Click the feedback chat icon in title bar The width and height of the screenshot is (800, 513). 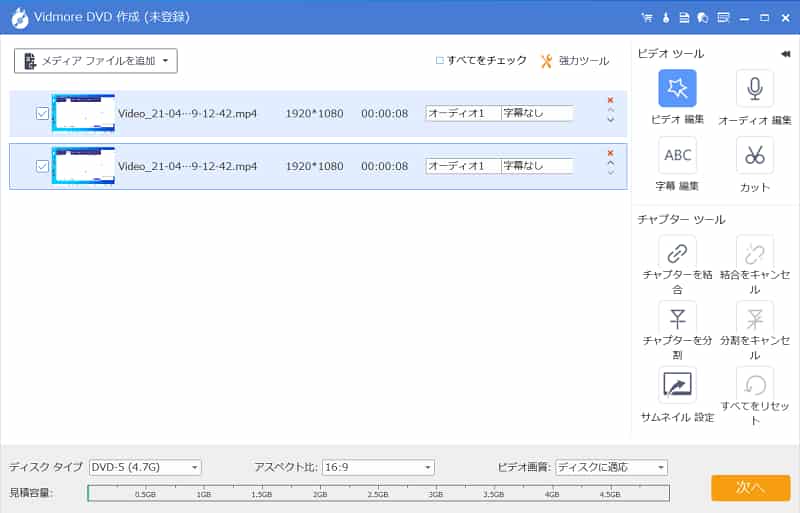[x=703, y=18]
